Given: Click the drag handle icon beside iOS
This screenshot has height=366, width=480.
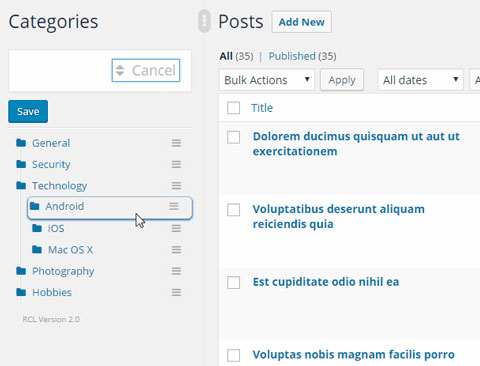Looking at the screenshot, I should [176, 228].
